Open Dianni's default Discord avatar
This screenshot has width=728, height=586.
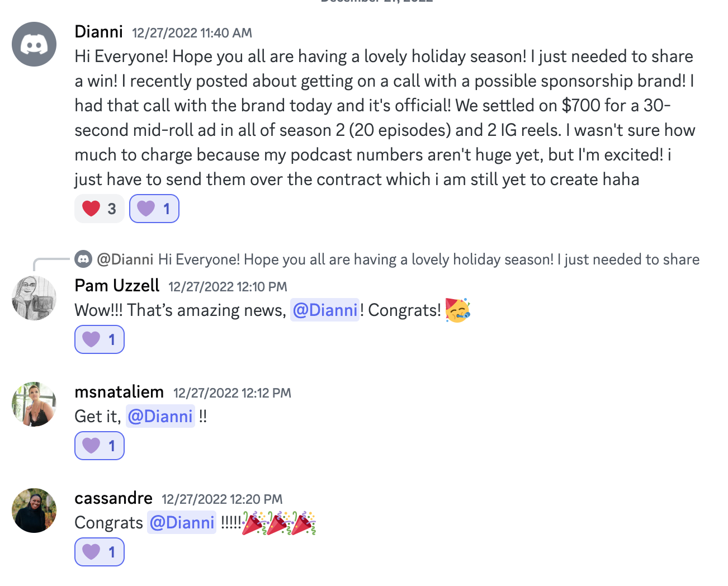[34, 44]
